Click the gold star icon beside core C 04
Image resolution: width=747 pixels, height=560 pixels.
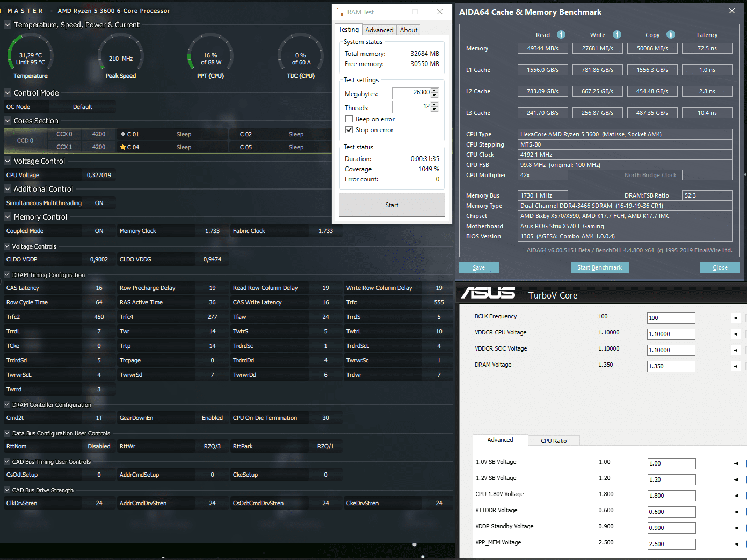(x=122, y=147)
